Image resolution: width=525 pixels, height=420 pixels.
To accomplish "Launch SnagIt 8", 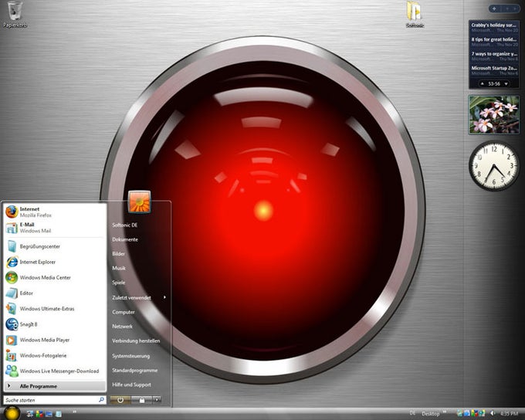I will coord(54,324).
